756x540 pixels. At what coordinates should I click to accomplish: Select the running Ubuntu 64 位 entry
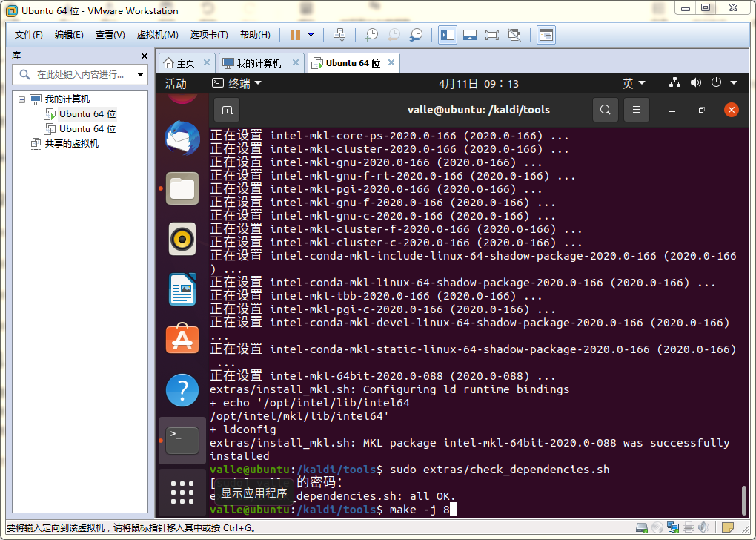[x=87, y=114]
